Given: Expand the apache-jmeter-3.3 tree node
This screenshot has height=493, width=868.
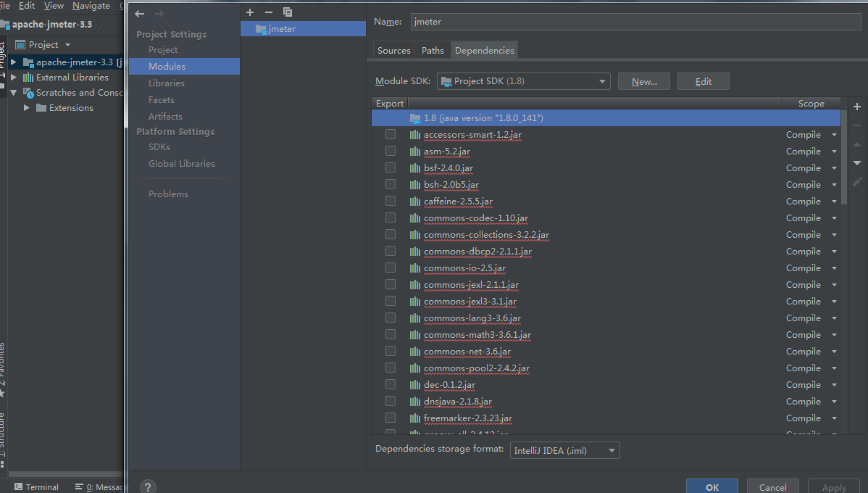Looking at the screenshot, I should pyautogui.click(x=13, y=62).
